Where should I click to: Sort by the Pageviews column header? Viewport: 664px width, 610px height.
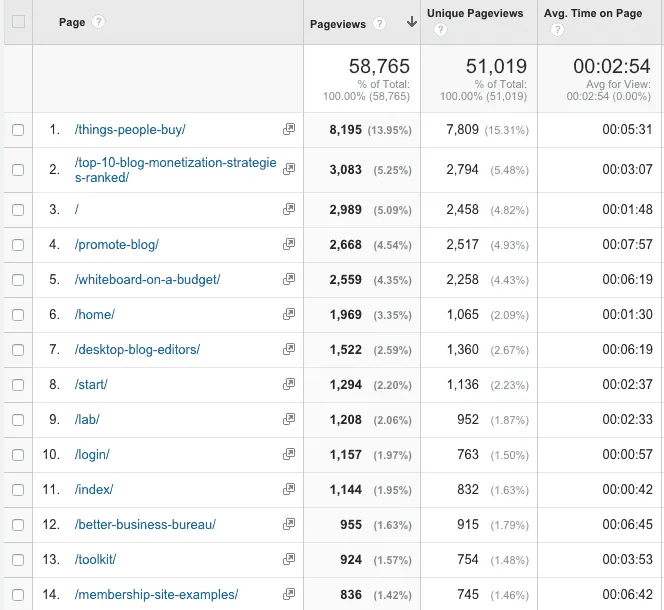(338, 24)
